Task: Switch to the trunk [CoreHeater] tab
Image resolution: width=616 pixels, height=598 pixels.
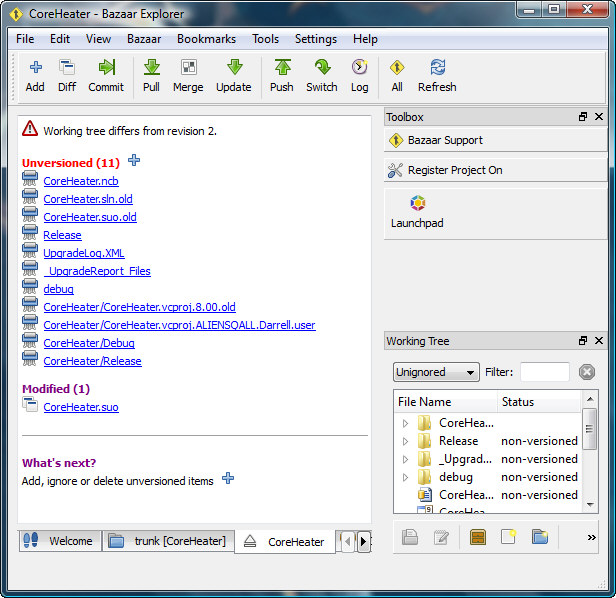Action: pyautogui.click(x=168, y=541)
